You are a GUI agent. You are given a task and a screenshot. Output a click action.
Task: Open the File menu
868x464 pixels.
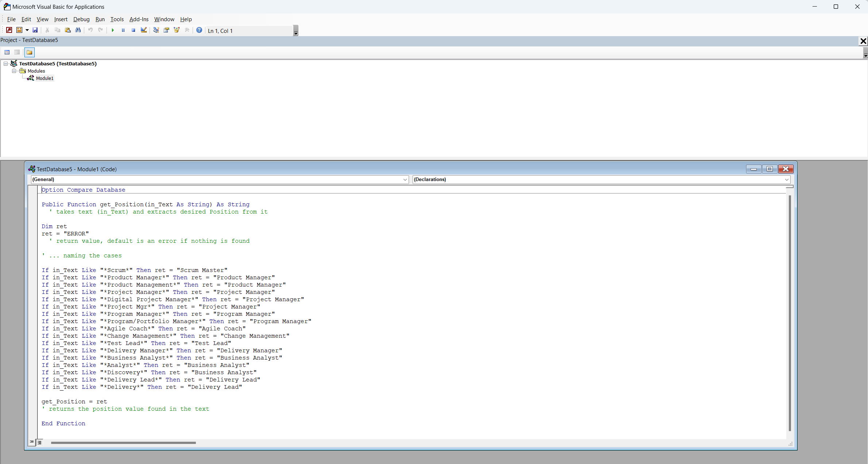[x=11, y=19]
